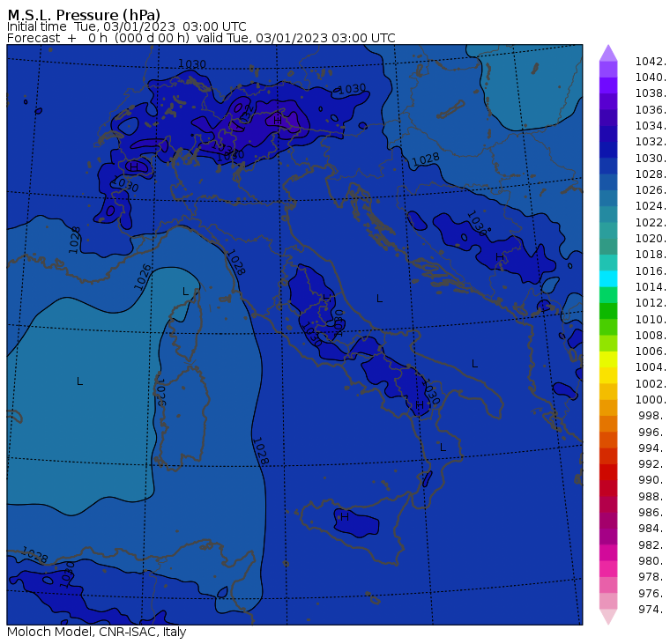
Task: Click the 'M.S.L. Pressure (hPa)' title
Action: [84, 14]
